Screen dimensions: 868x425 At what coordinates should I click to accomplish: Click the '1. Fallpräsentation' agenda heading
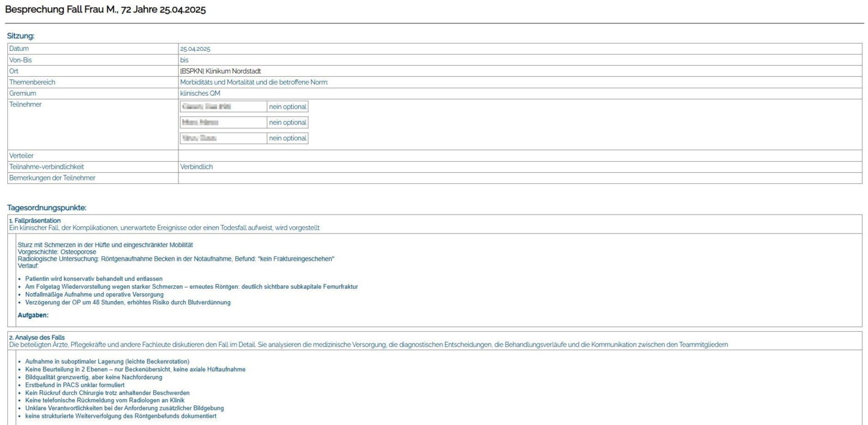click(35, 220)
